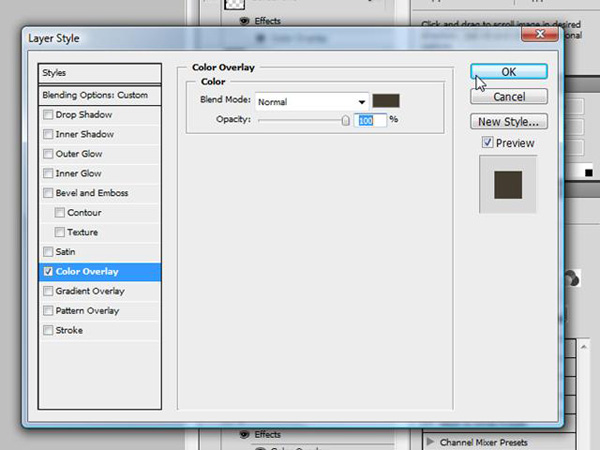The height and width of the screenshot is (450, 600).
Task: Select the Drop Shadow label
Action: click(x=84, y=115)
